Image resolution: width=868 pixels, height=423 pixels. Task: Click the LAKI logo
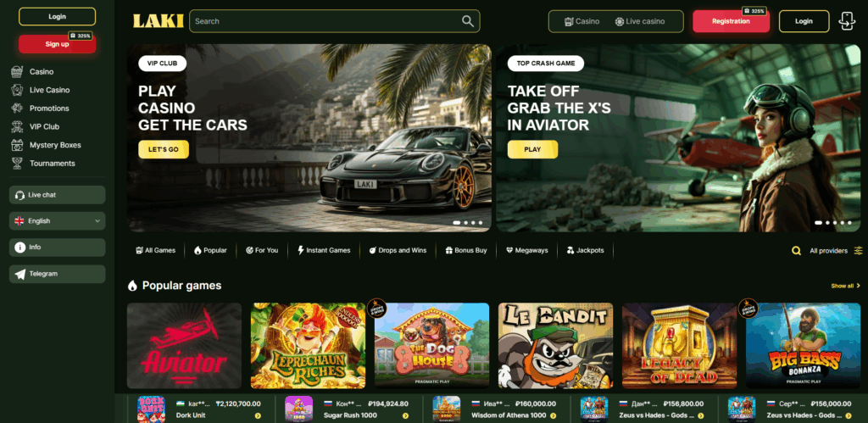click(x=158, y=21)
